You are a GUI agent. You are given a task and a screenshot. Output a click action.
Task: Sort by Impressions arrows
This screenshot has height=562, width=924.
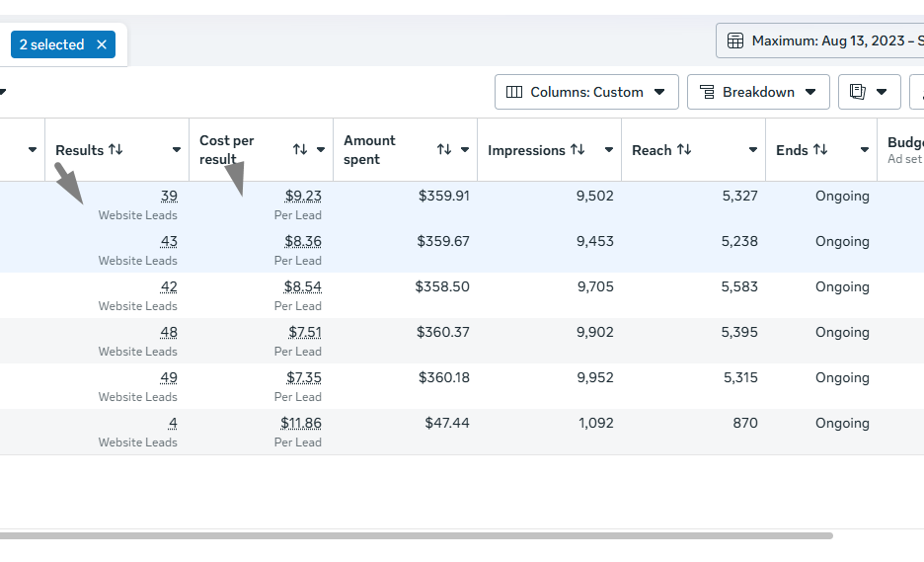pos(578,150)
